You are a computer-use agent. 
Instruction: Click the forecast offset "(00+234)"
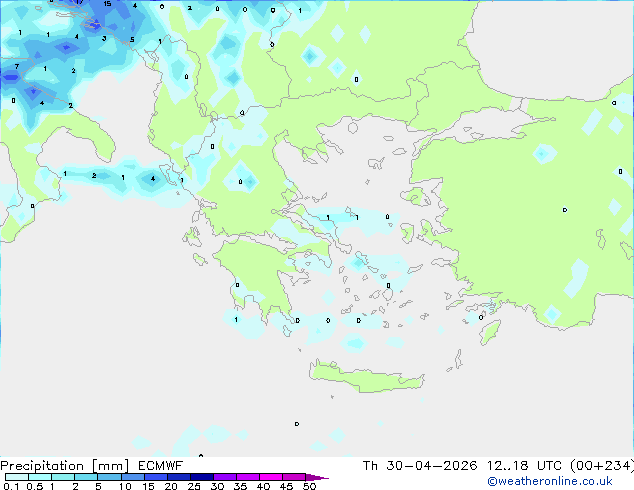point(602,466)
